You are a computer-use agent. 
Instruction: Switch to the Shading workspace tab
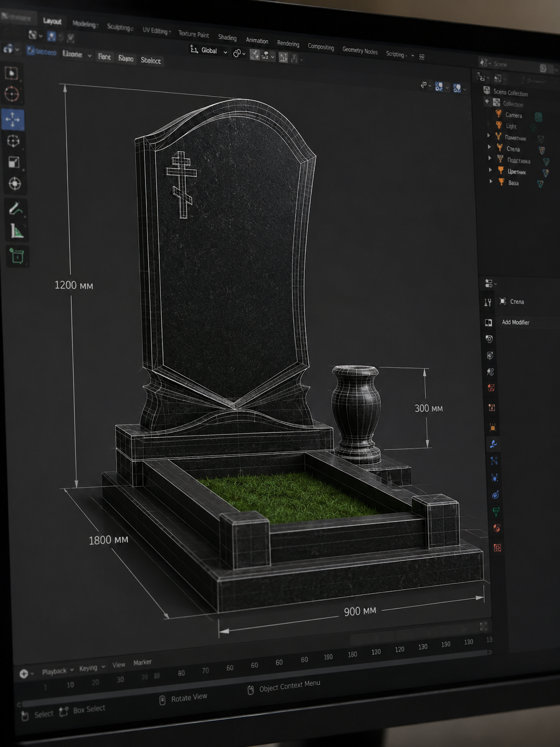227,38
